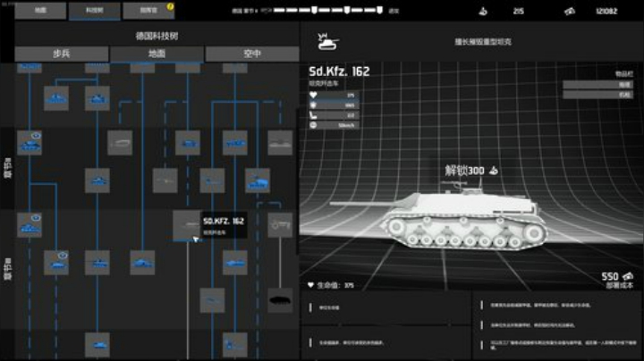Click the research point icon after 解锁300
The image size is (644, 361).
493,171
